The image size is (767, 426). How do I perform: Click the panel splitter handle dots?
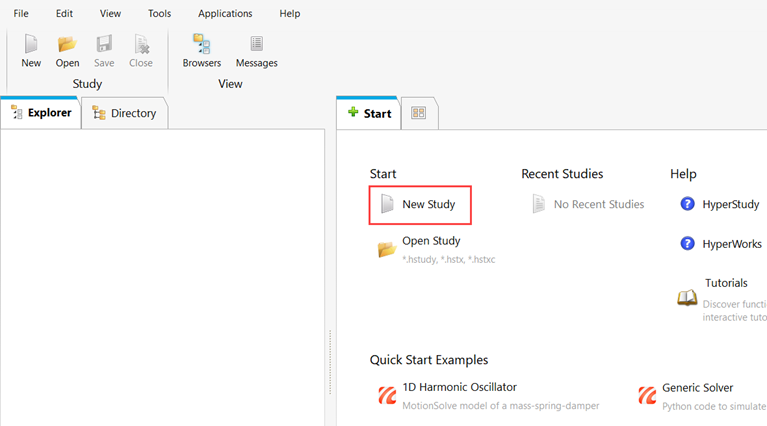coord(330,362)
